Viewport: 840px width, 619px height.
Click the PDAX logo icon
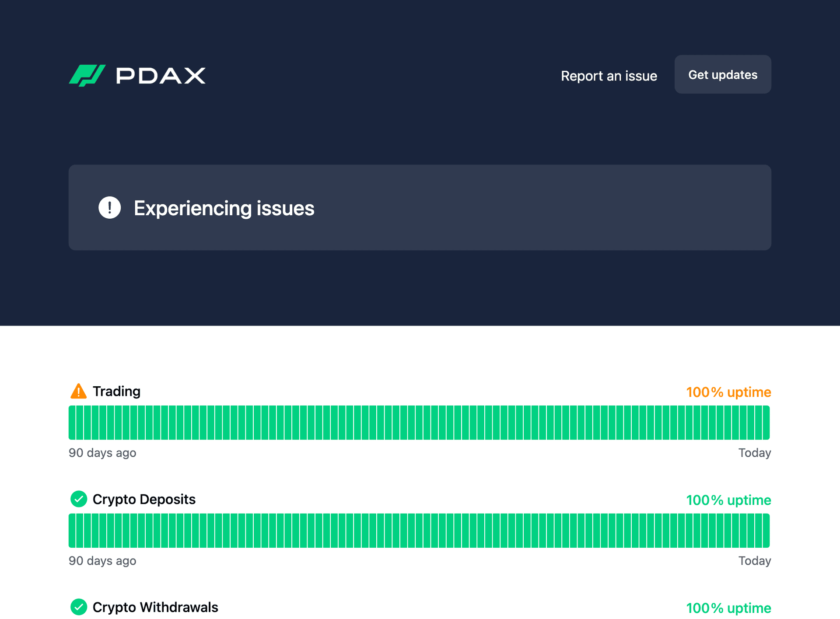coord(87,75)
